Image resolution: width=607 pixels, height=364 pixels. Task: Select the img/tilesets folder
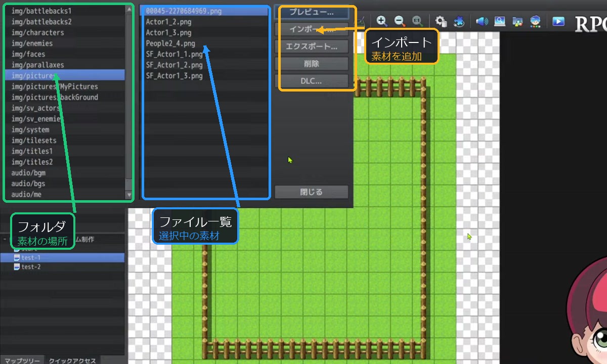click(x=64, y=141)
